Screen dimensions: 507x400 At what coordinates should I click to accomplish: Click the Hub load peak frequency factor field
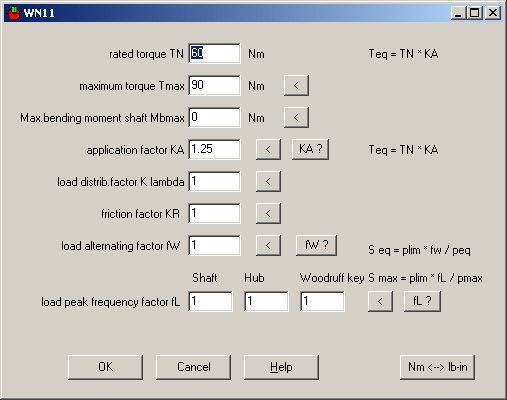tap(266, 301)
